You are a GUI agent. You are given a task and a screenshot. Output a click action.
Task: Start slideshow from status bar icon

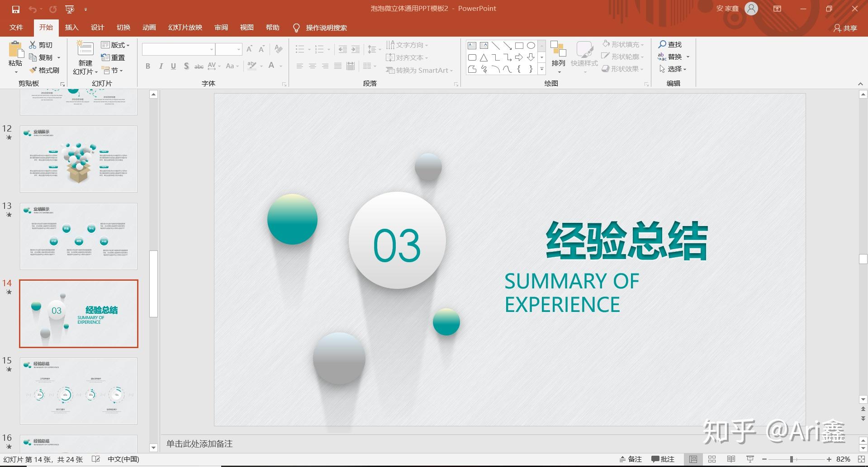pyautogui.click(x=750, y=459)
